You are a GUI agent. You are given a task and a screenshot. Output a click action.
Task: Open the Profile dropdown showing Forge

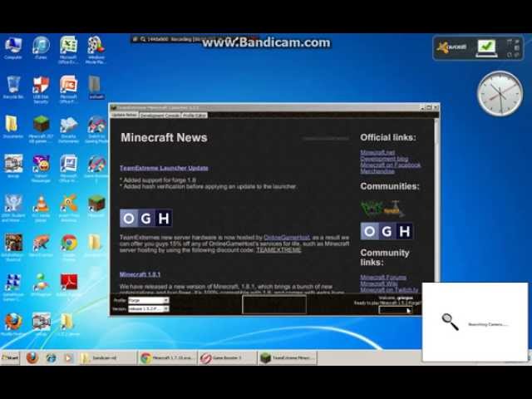(x=148, y=300)
